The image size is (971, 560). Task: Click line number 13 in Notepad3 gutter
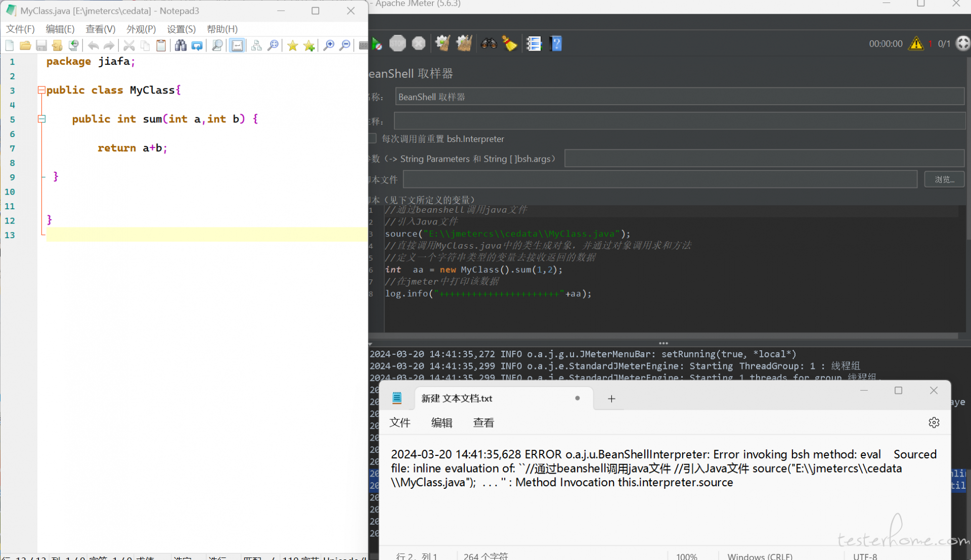pos(10,235)
